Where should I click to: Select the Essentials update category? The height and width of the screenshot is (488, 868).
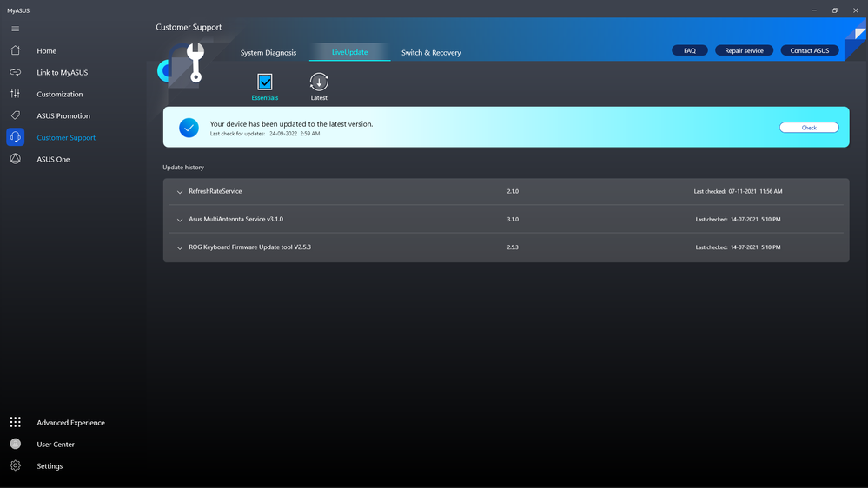265,82
